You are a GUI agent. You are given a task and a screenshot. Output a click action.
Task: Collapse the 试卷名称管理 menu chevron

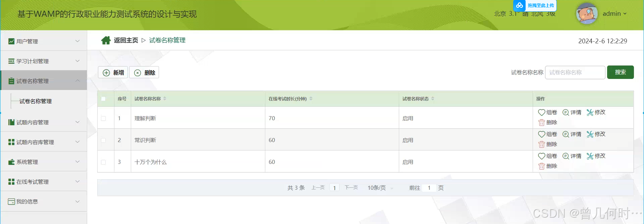(x=77, y=81)
